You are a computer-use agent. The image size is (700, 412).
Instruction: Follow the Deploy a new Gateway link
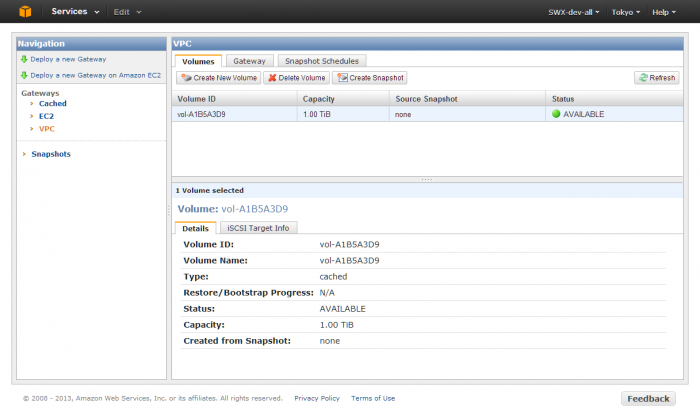coord(68,59)
